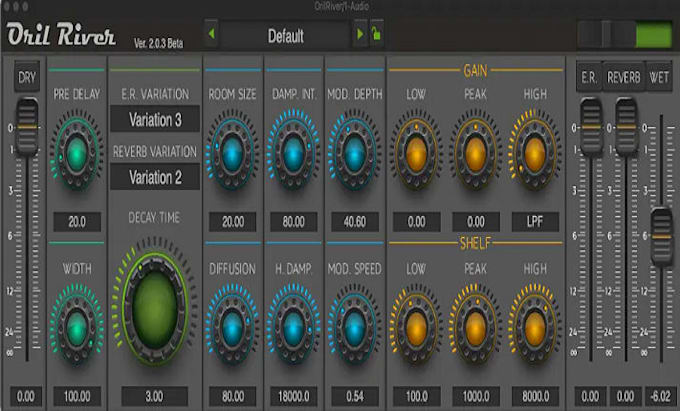
Task: Click the Mod. Depth value field 40.60
Action: [355, 222]
